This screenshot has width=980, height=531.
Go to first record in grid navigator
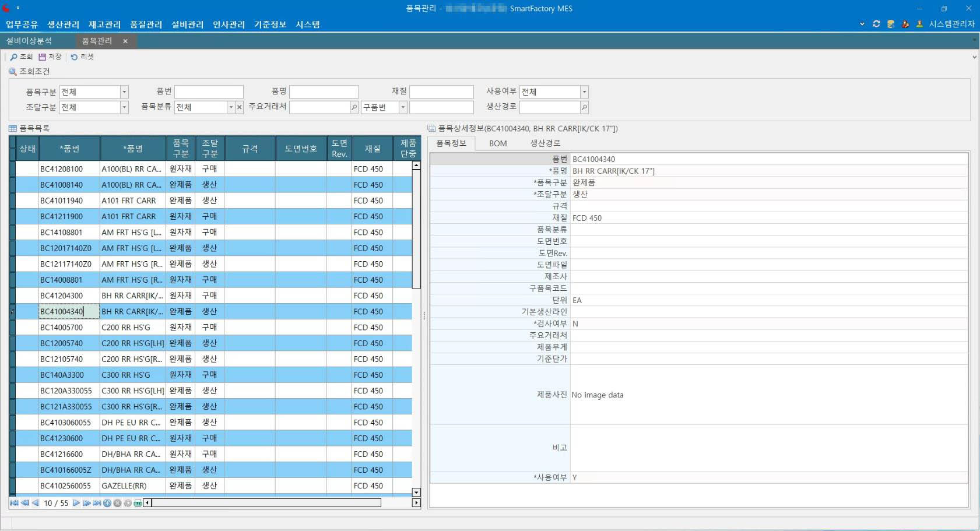(x=14, y=503)
